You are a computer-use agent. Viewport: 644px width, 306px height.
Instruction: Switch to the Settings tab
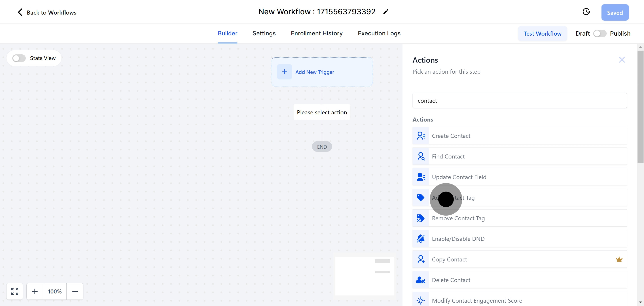pos(264,33)
